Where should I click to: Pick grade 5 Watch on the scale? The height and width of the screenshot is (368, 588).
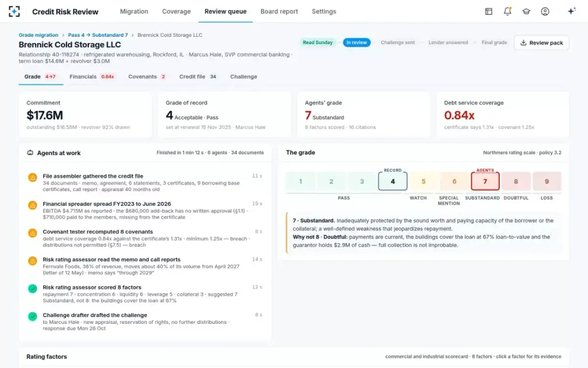423,181
